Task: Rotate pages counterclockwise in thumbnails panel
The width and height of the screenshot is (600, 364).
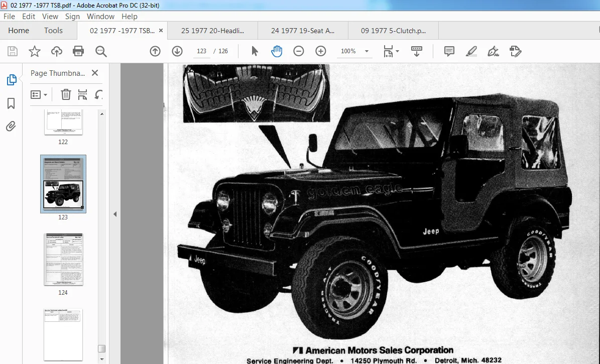Action: [x=98, y=94]
